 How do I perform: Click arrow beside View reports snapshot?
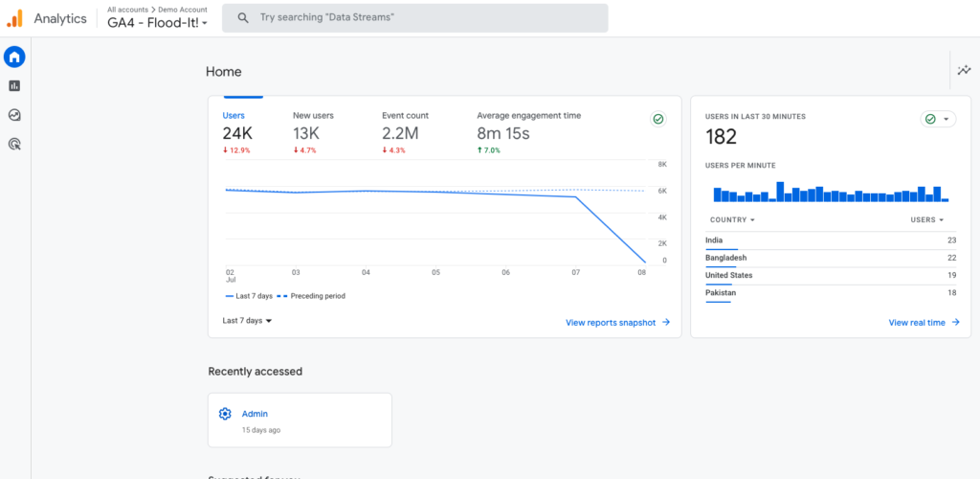666,323
